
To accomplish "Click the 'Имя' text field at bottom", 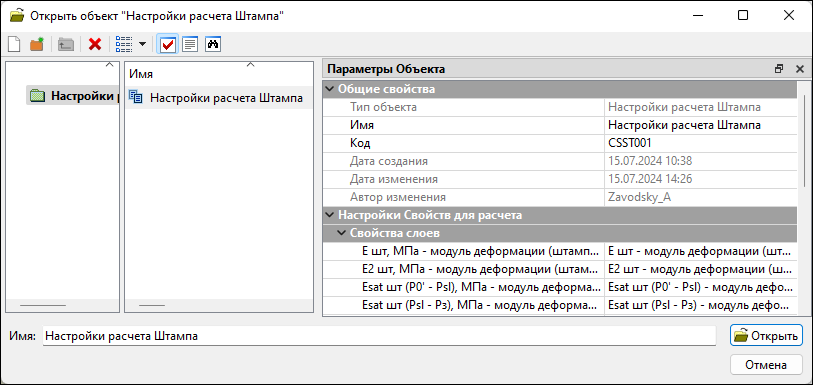I will (x=379, y=336).
